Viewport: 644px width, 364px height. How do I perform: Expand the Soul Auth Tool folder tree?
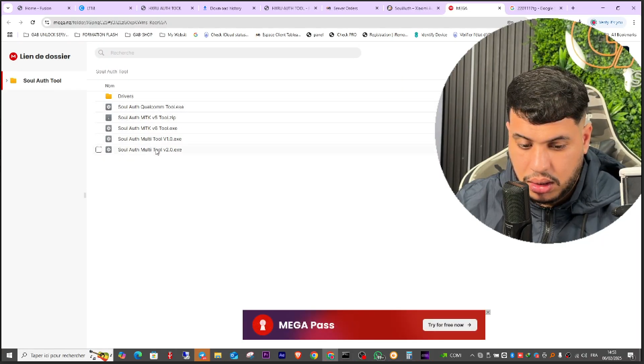[x=7, y=81]
